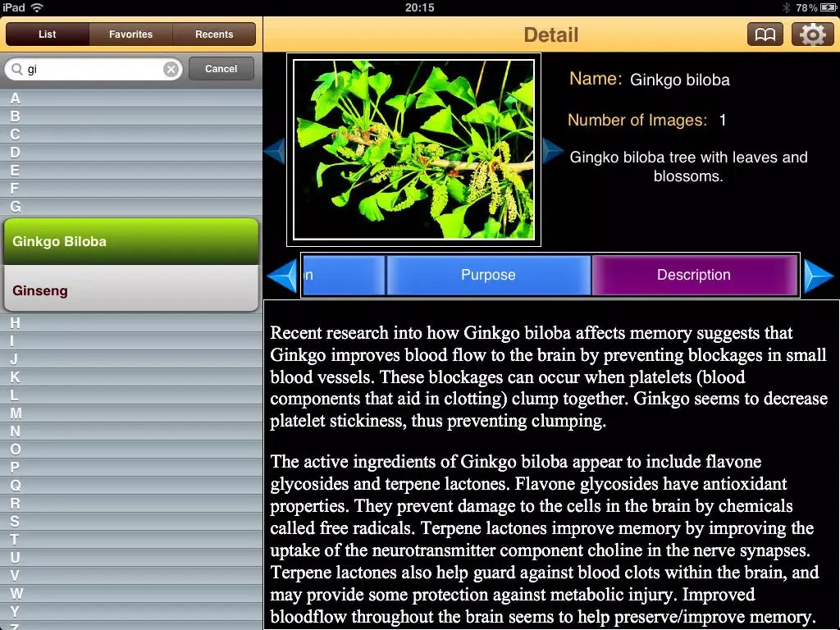Open settings gear icon
The width and height of the screenshot is (840, 630).
pyautogui.click(x=812, y=34)
